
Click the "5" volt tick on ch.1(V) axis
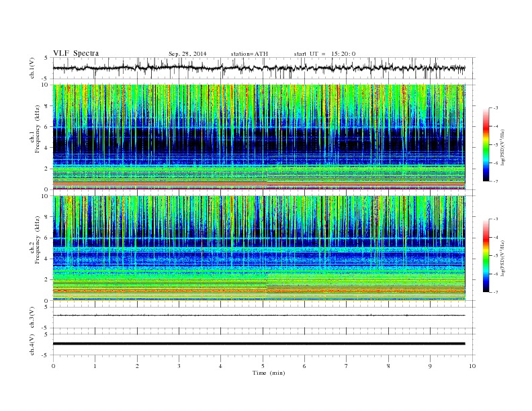46,58
